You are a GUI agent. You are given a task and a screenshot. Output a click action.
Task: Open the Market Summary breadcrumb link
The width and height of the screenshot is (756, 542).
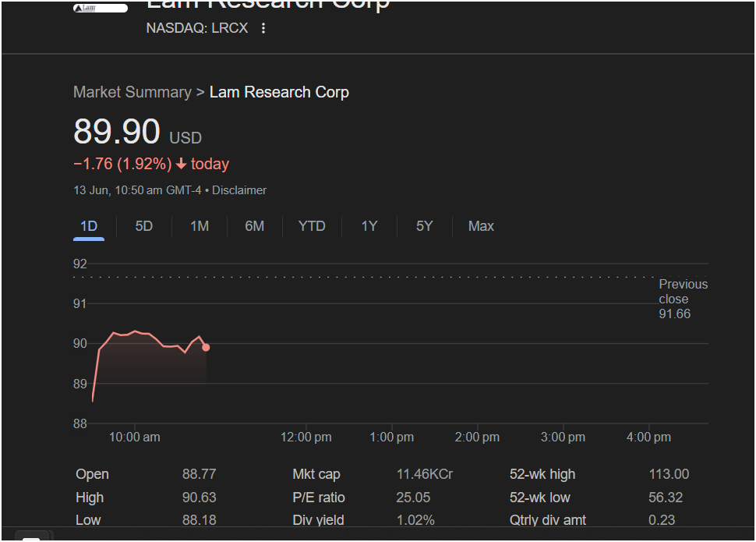pyautogui.click(x=132, y=92)
